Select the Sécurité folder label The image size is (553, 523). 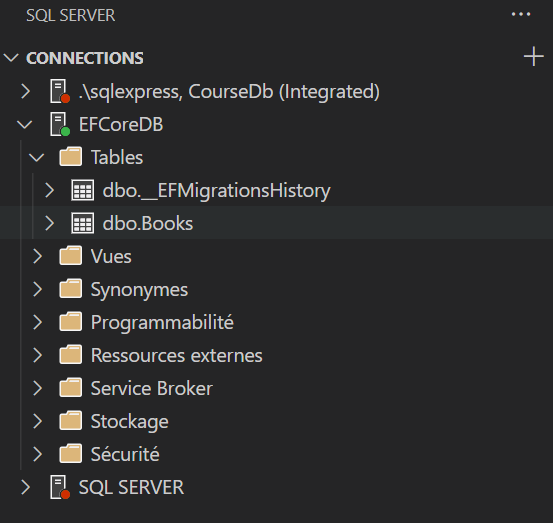[125, 454]
